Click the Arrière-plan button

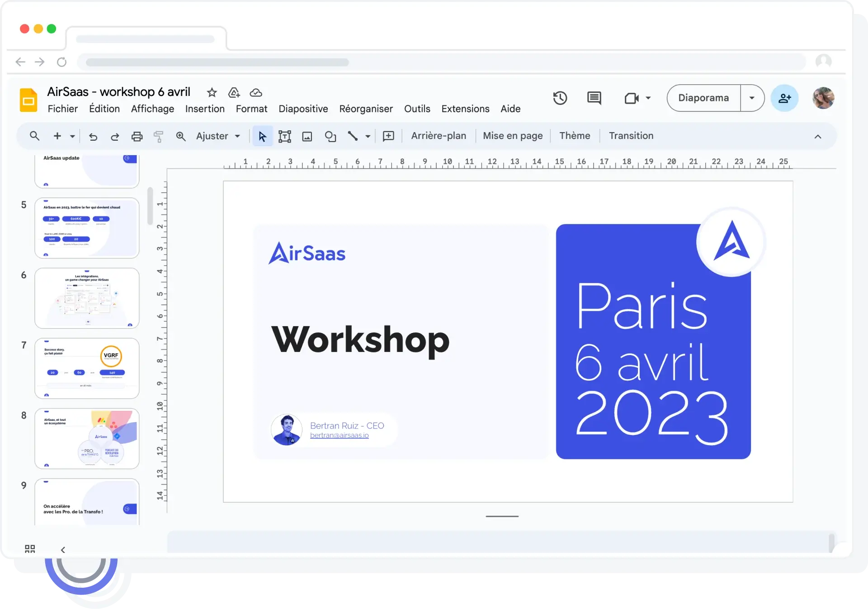tap(439, 136)
